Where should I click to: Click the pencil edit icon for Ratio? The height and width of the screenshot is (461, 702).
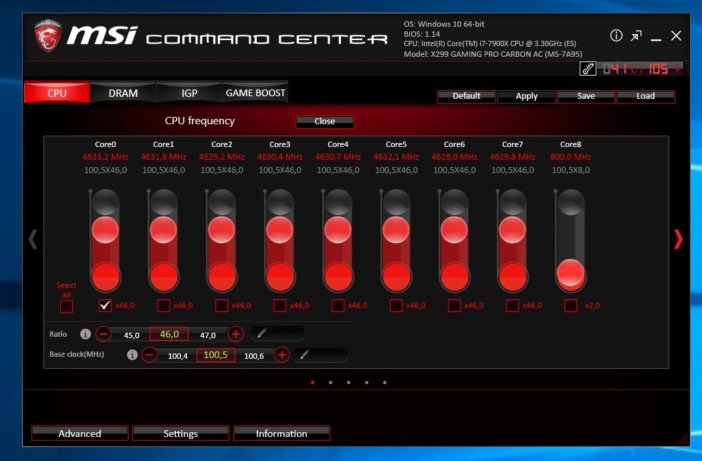tap(262, 333)
